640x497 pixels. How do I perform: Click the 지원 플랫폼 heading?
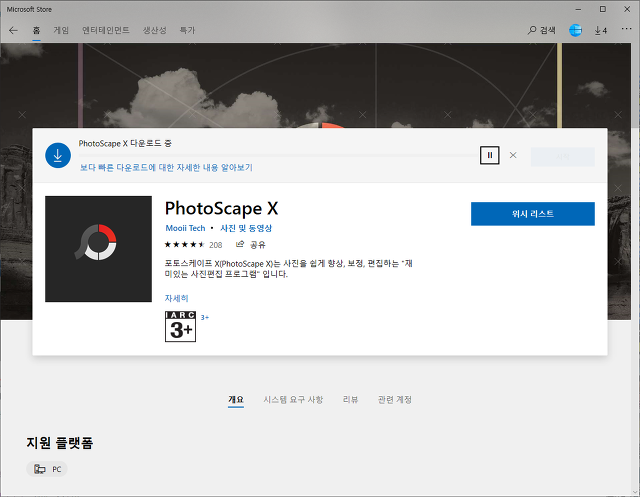(x=60, y=443)
